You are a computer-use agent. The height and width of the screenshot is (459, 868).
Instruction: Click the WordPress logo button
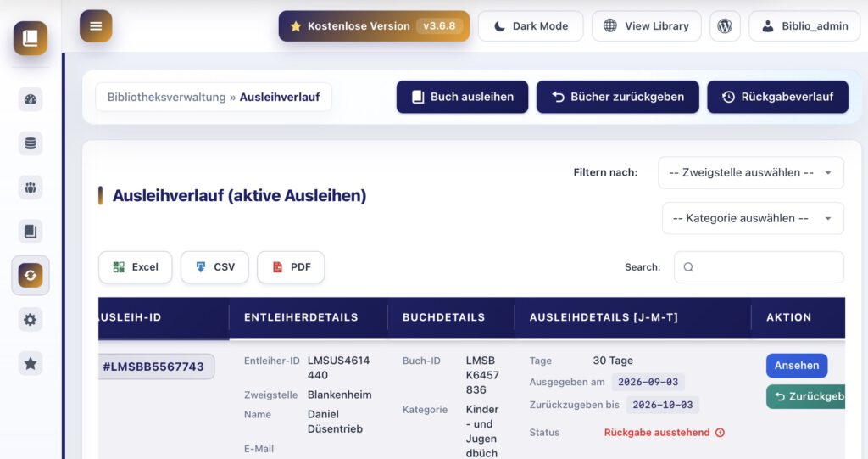click(x=725, y=26)
